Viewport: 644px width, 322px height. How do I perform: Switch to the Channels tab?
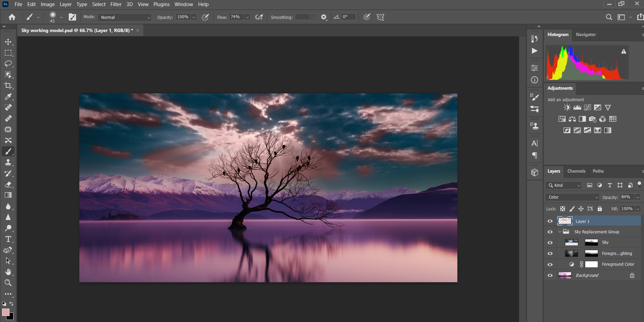576,171
